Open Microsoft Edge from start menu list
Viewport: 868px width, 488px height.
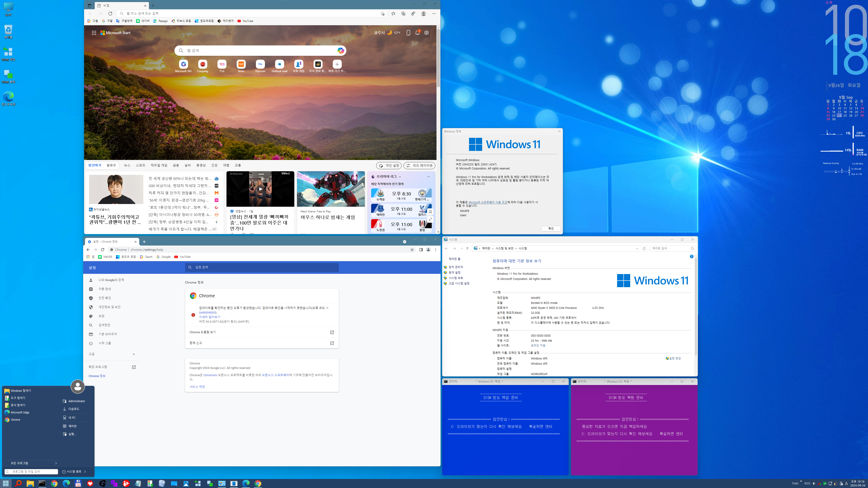click(20, 412)
